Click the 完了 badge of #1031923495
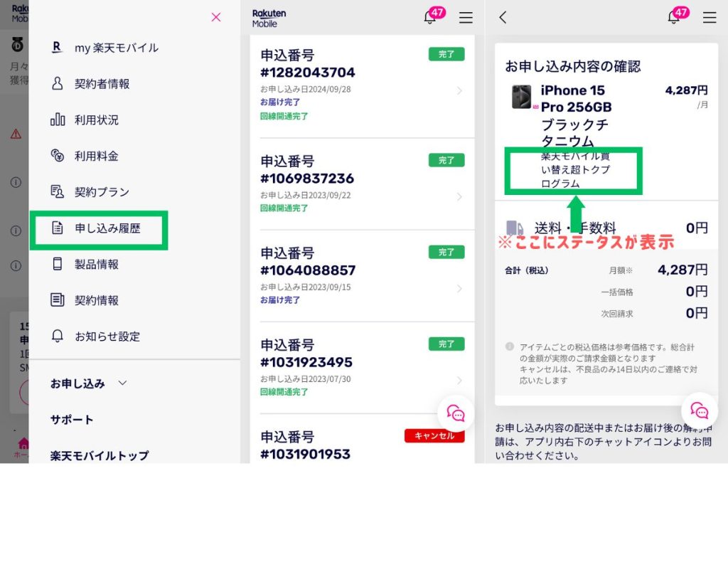The width and height of the screenshot is (728, 577). [446, 344]
